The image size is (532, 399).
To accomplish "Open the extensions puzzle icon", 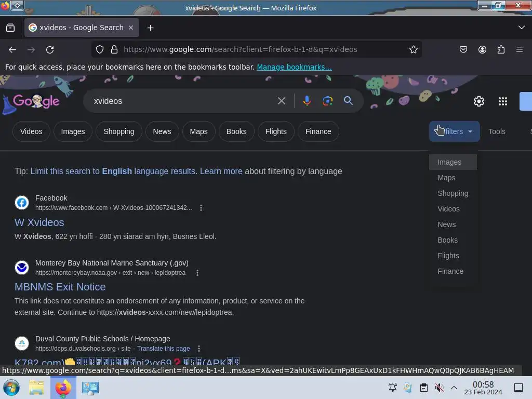I will [501, 49].
